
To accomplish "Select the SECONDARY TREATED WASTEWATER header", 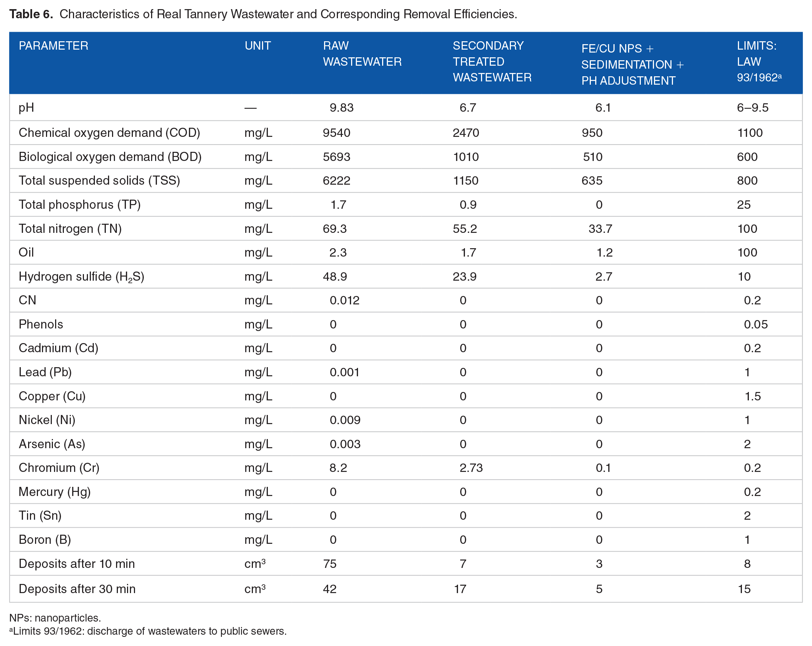I will point(492,62).
